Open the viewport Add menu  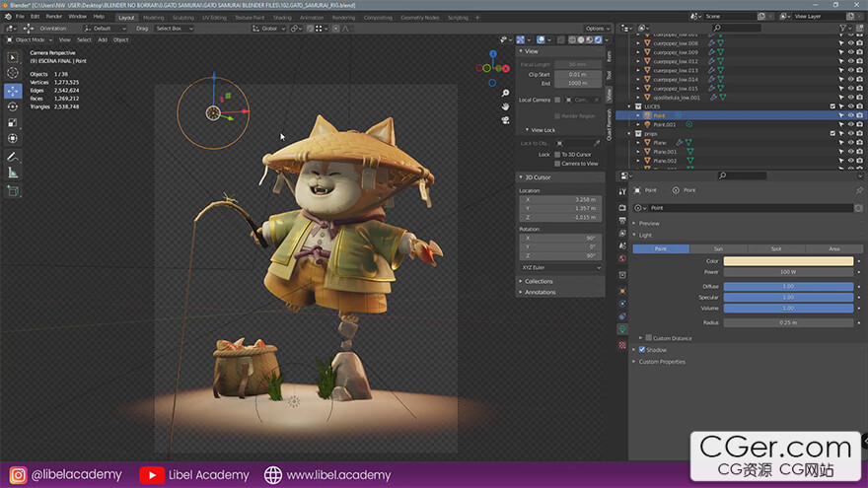click(x=103, y=39)
